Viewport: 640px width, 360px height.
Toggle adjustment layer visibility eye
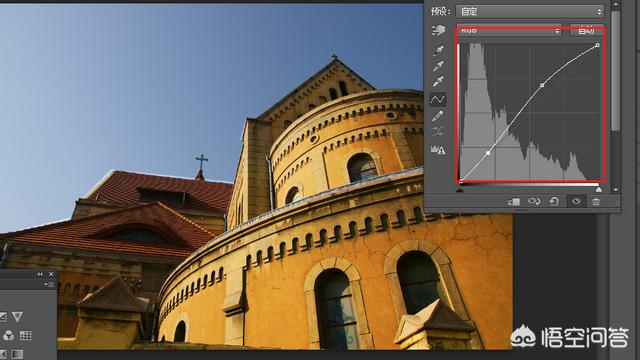coord(576,201)
